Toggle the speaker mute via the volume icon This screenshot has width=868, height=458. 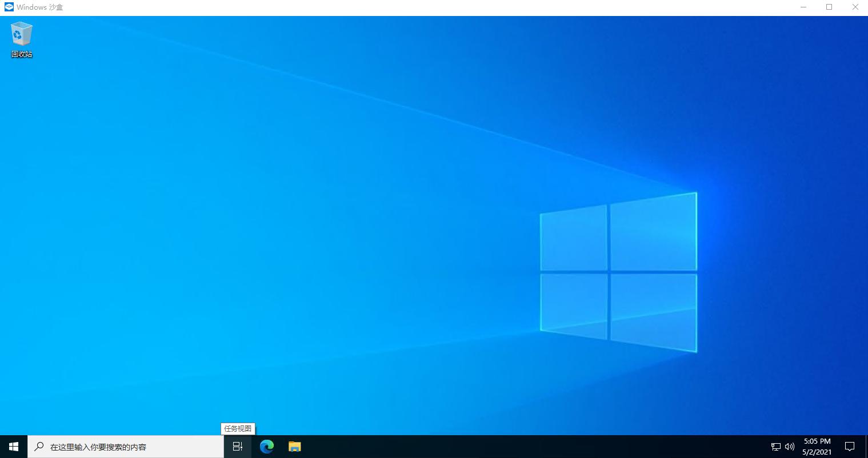[x=789, y=447]
